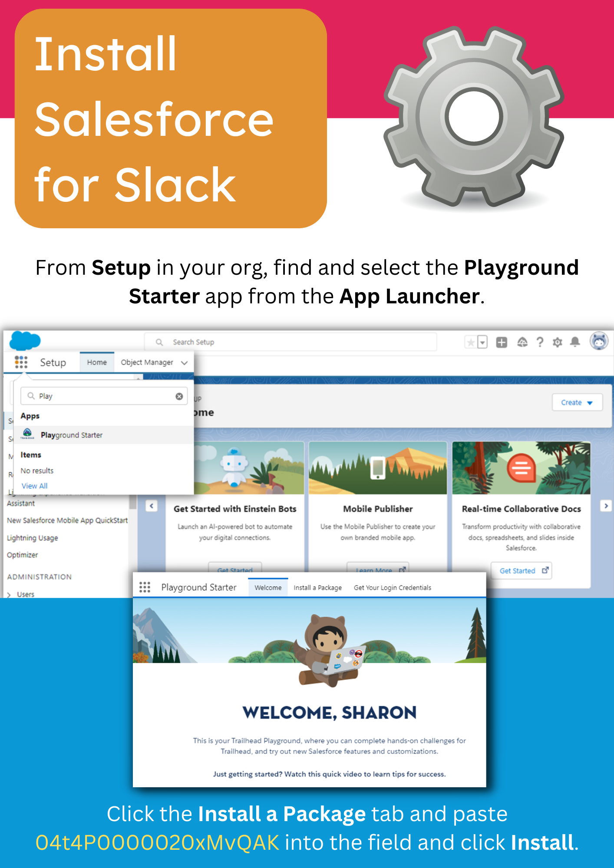Click inside the Search Setup field
This screenshot has height=868, width=614.
tap(290, 342)
